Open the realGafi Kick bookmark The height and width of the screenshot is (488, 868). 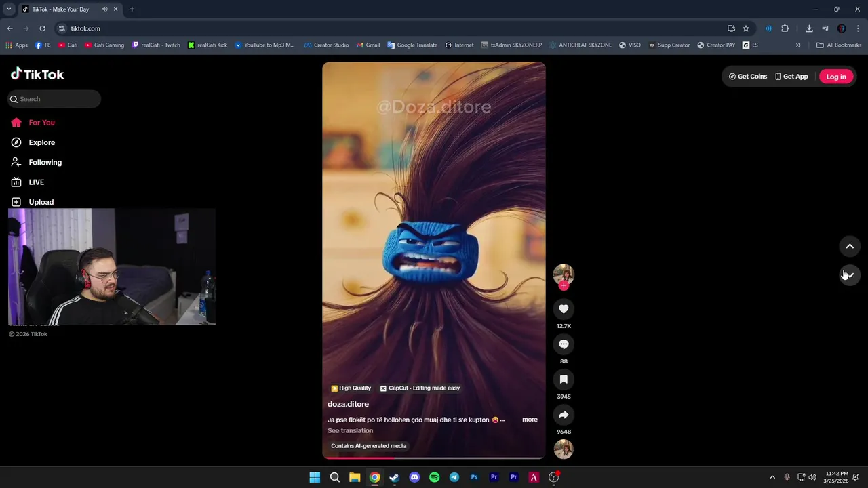click(x=208, y=45)
